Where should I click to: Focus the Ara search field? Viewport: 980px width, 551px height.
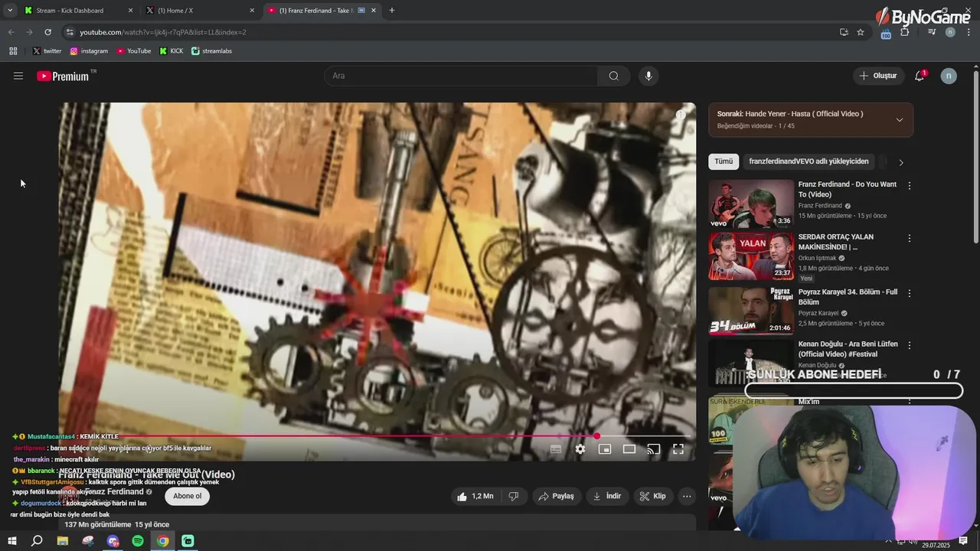pos(461,76)
